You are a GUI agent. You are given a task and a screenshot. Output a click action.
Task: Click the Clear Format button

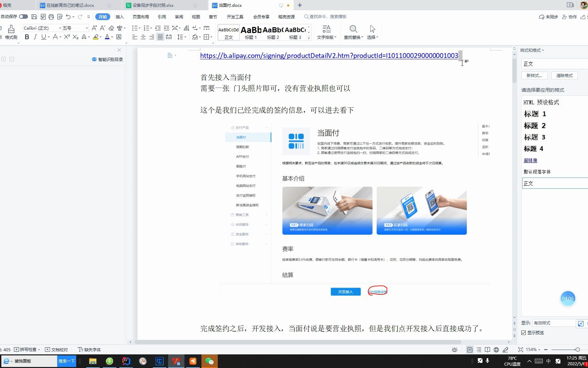coord(564,76)
